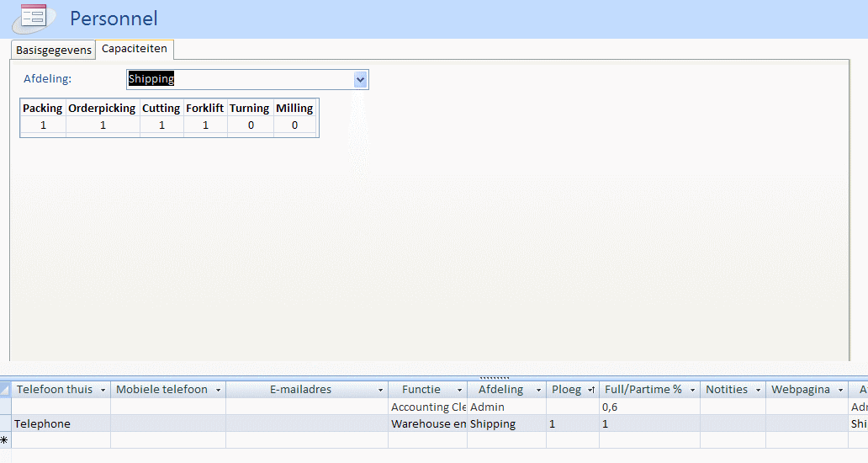Open the Webpagina column filter arrow
This screenshot has height=463, width=868.
point(841,391)
